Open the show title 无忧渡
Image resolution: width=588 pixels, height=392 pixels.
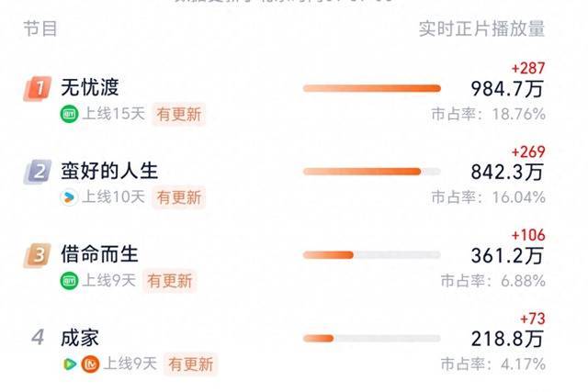(x=90, y=87)
